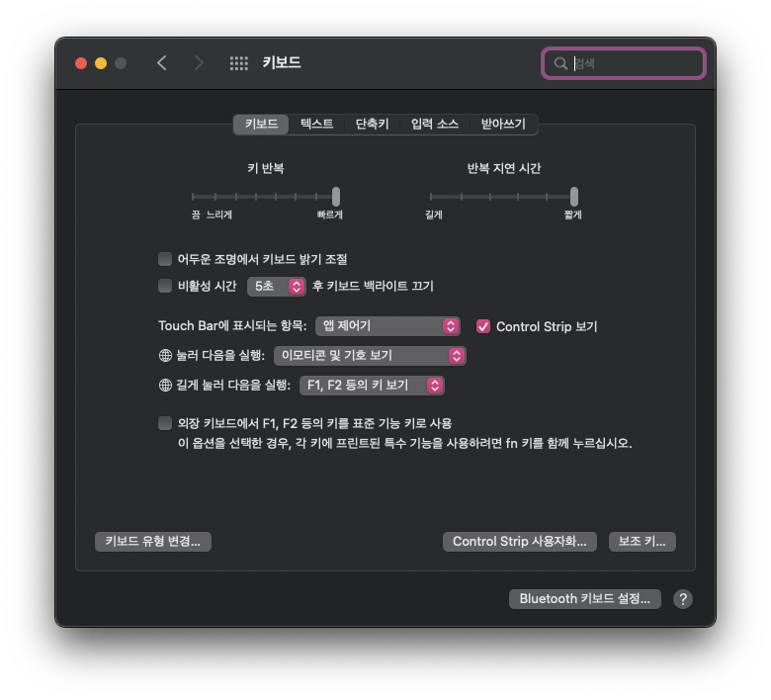Toggle the 비활성 시간 checkbox
Screen dimensions: 771x700
pyautogui.click(x=165, y=286)
